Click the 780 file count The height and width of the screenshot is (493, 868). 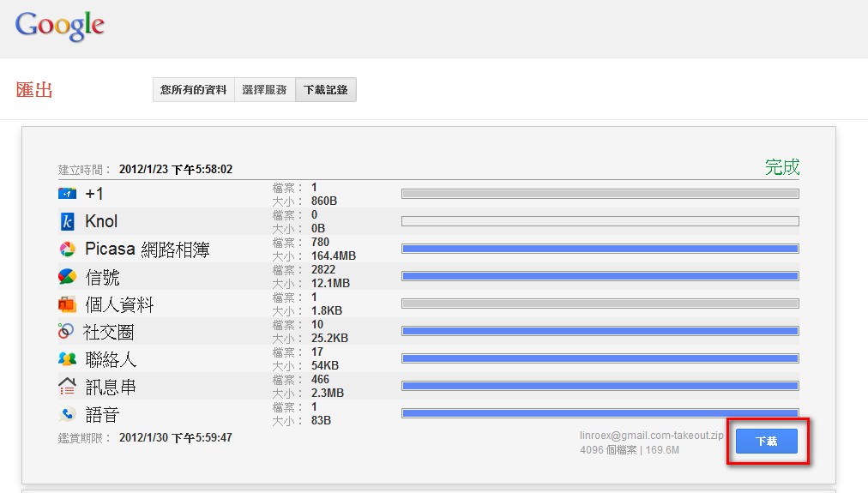pyautogui.click(x=320, y=243)
